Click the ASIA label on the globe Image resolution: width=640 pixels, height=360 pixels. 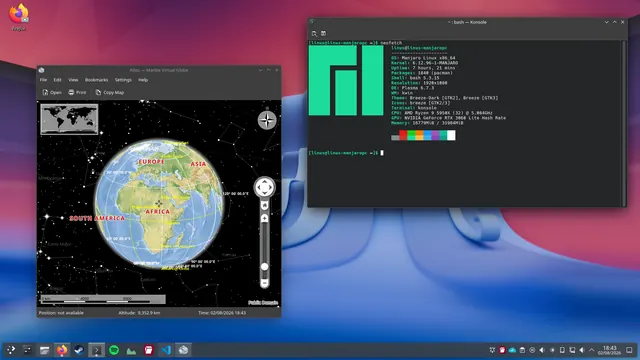pos(198,164)
